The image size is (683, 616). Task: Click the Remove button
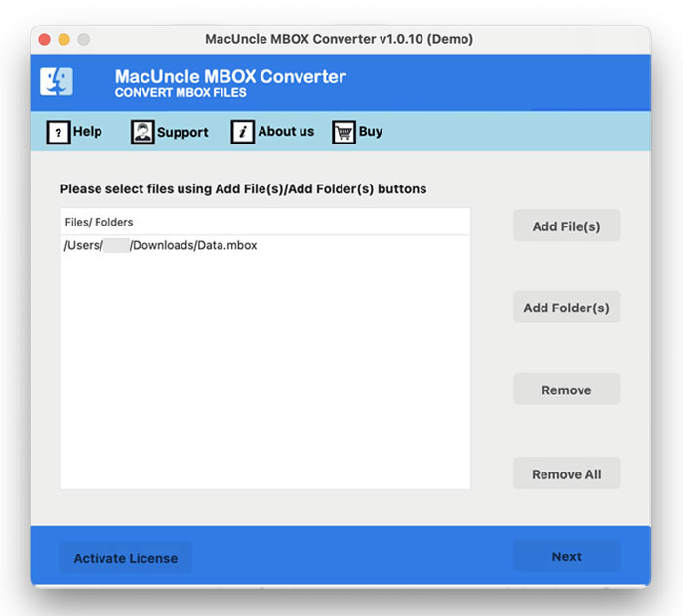[566, 390]
